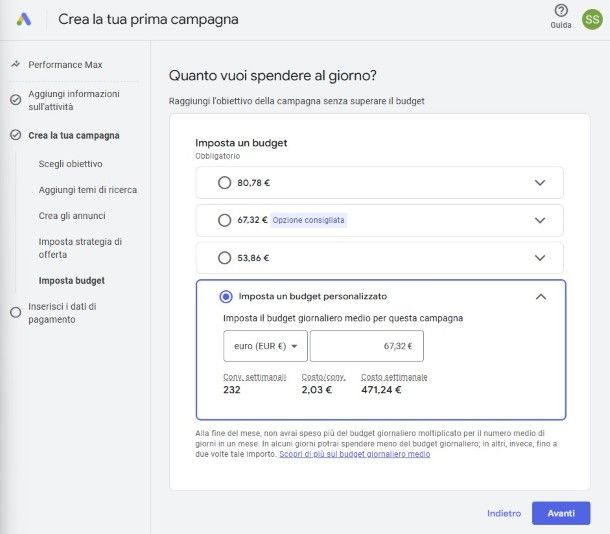The width and height of the screenshot is (610, 534).
Task: Go to Inserisci i dati di pagamento step
Action: (62, 313)
